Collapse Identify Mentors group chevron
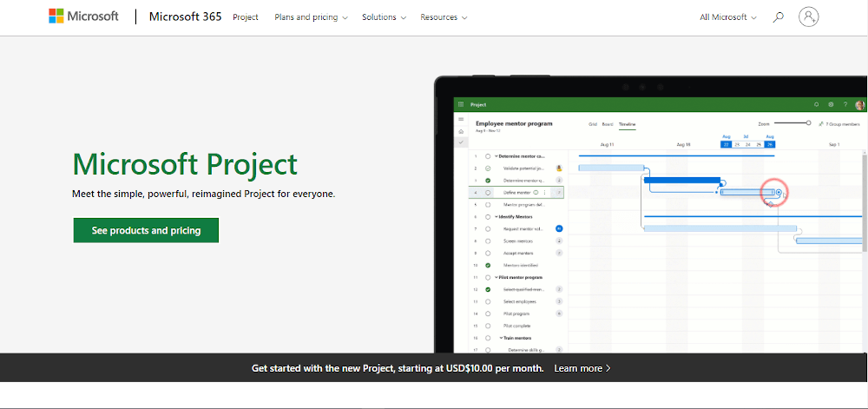Screen dimensions: 868x409 pyautogui.click(x=496, y=216)
